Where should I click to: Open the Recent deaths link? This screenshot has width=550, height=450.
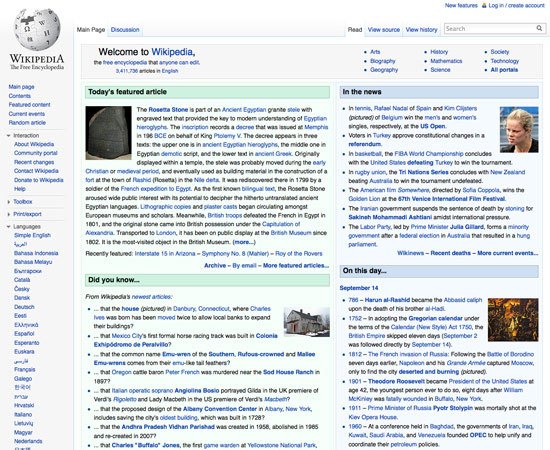point(451,253)
